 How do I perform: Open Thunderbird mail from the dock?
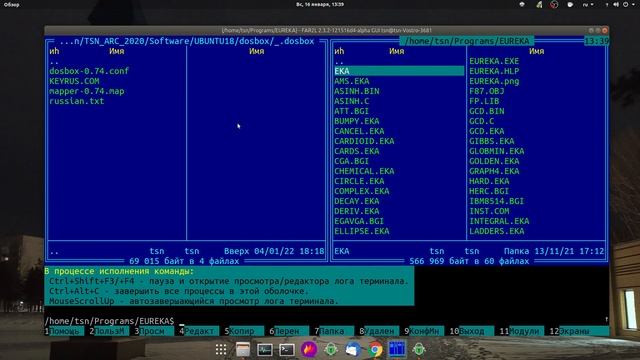click(x=353, y=349)
